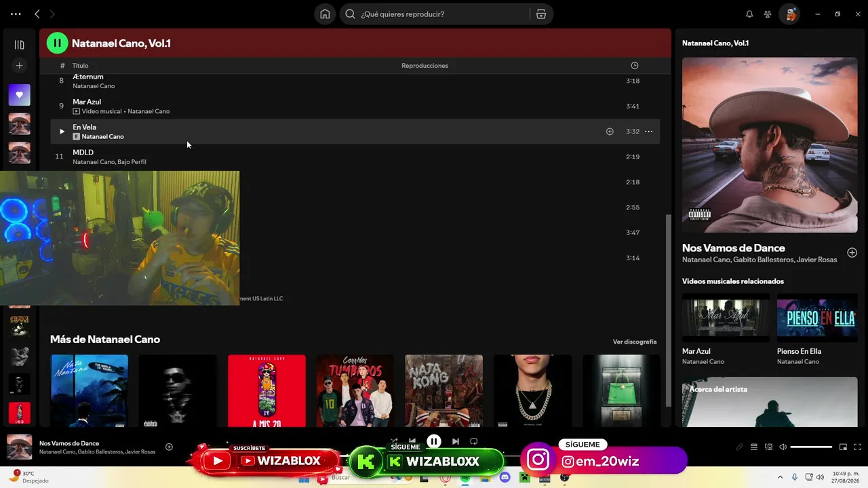Open the taskbar microphone tray icon
868x488 pixels.
click(x=794, y=477)
